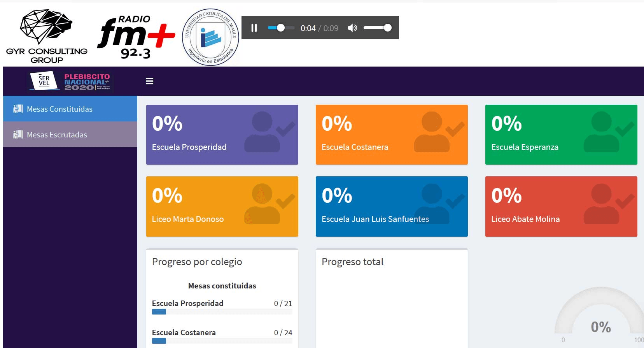
Task: Open the Escuela Costanera card
Action: click(x=392, y=135)
